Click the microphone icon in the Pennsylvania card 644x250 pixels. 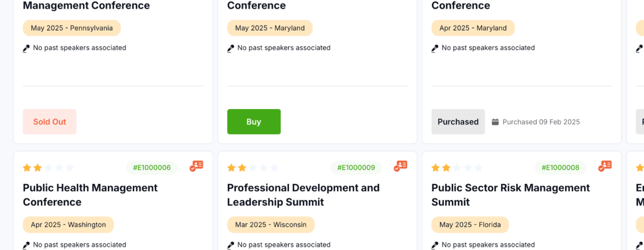(26, 48)
